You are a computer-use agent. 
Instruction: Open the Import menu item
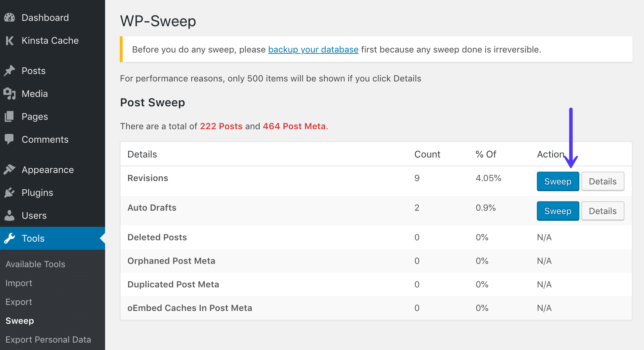[x=19, y=283]
